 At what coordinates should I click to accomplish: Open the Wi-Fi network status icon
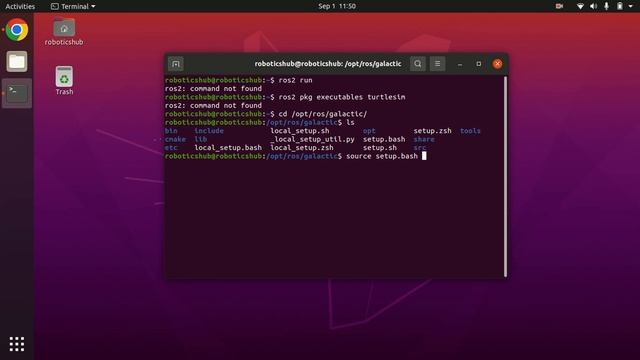(x=580, y=6)
